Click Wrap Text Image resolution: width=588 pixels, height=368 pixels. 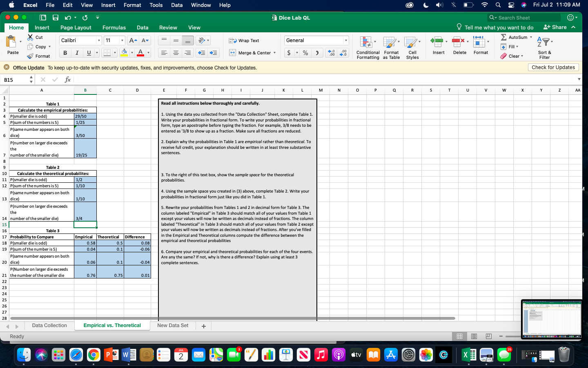[x=244, y=40]
